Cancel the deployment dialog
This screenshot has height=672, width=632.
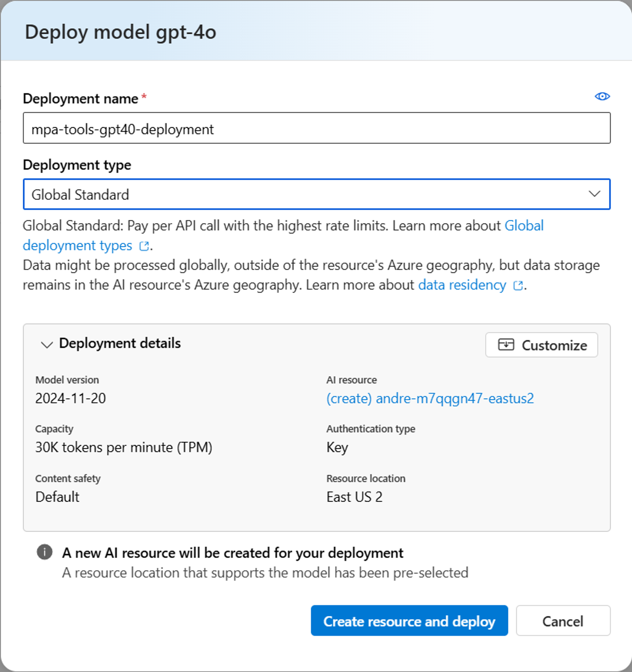563,621
